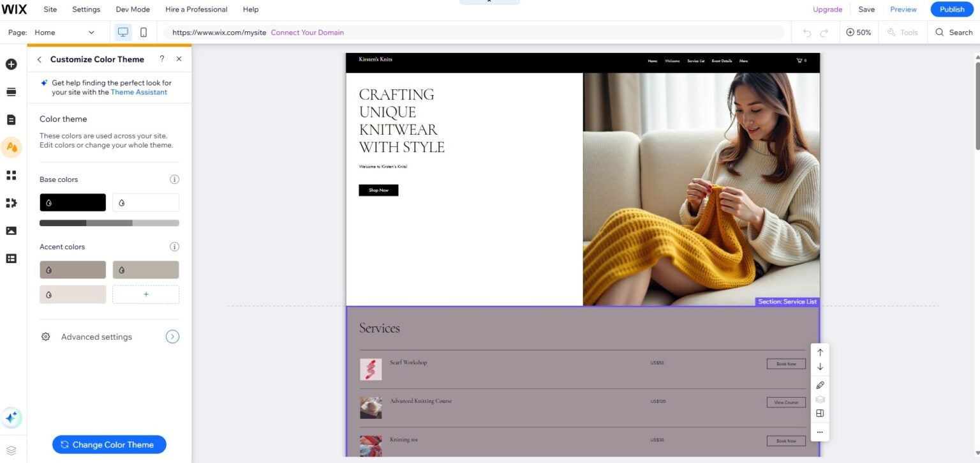This screenshot has height=463, width=980.
Task: Select the black base color swatch
Action: 72,202
